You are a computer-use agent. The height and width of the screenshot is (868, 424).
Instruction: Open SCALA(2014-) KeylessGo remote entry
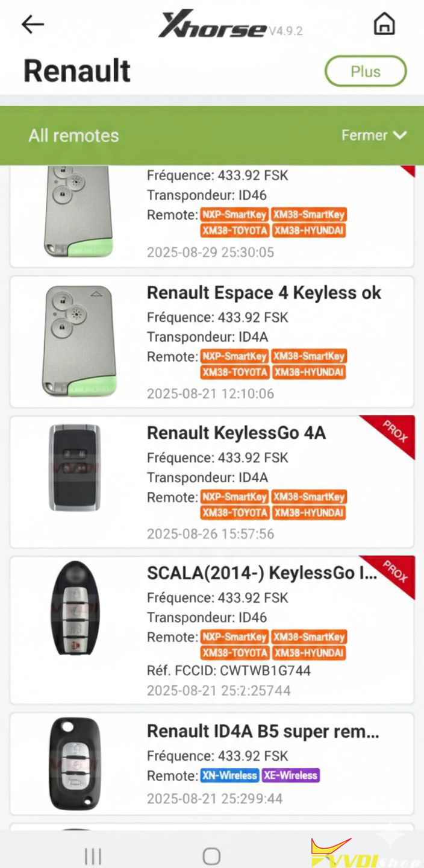[x=262, y=573]
